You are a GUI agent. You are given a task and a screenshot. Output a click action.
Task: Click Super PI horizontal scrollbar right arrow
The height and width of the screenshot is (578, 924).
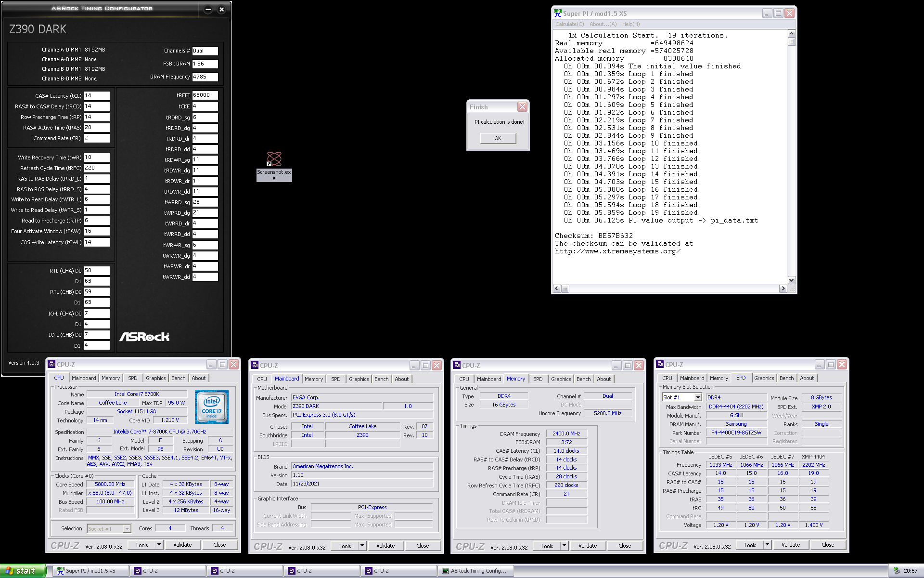[783, 289]
